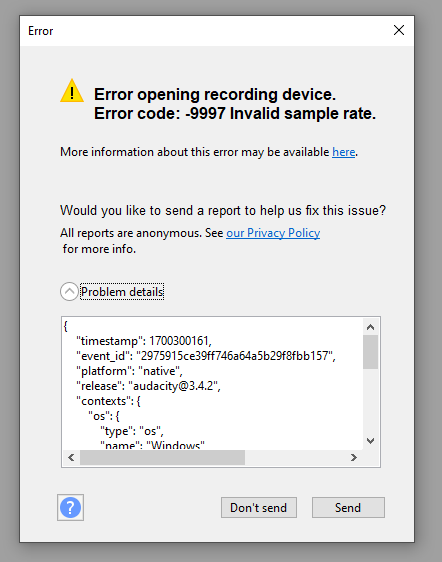Click the horizontal scrollbar right arrow
The image size is (442, 562).
point(354,457)
